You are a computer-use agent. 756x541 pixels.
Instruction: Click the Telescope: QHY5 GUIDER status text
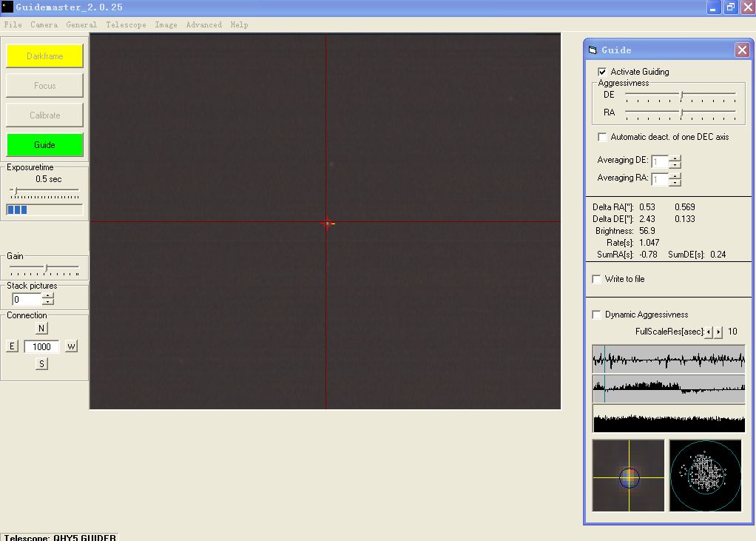click(x=60, y=537)
